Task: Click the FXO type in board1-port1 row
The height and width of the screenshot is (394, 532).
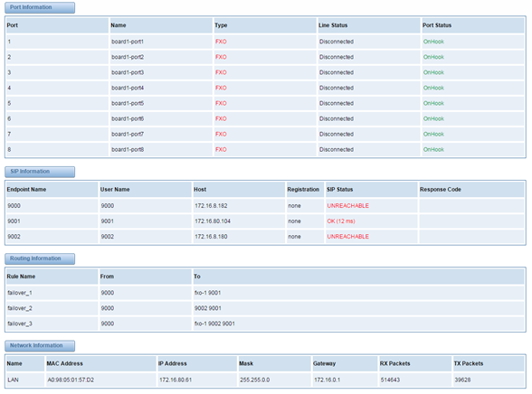Action: click(221, 42)
